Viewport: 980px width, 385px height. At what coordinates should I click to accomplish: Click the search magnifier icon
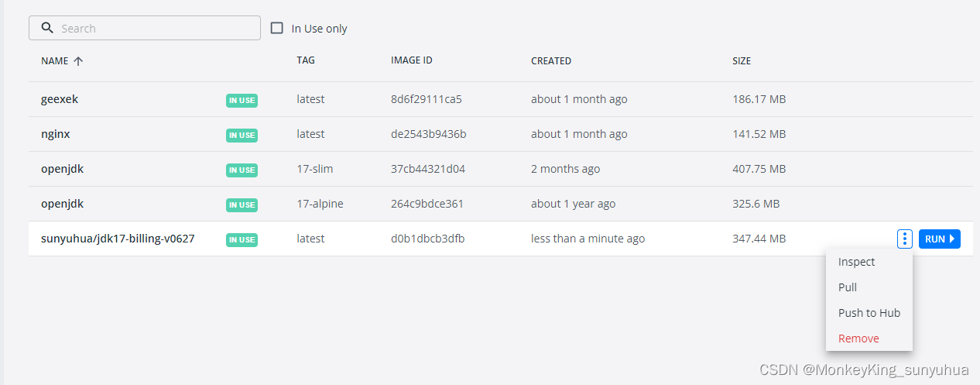coord(47,28)
